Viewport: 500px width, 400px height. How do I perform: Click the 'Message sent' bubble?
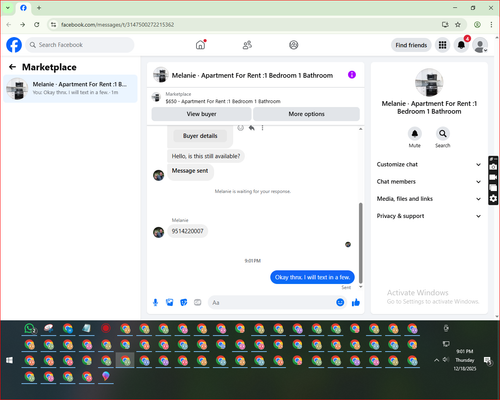[190, 172]
